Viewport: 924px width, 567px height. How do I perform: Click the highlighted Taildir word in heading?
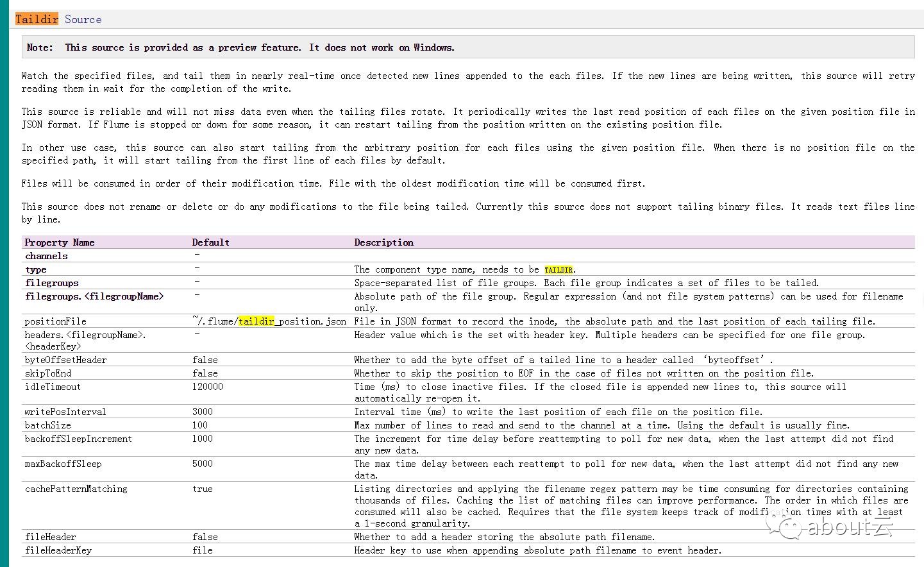tap(37, 19)
